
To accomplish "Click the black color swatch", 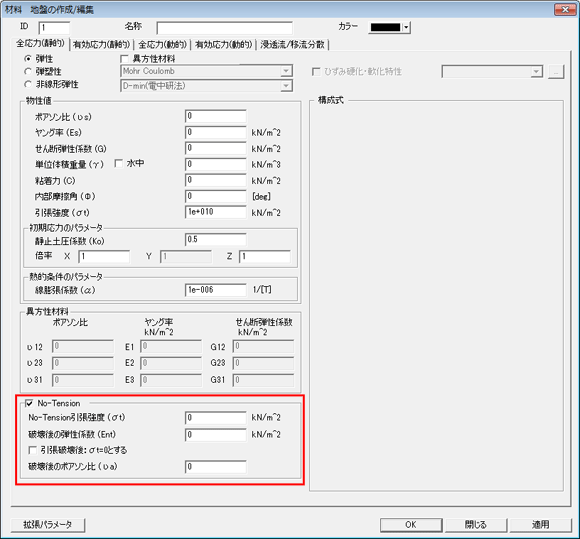I will click(385, 27).
